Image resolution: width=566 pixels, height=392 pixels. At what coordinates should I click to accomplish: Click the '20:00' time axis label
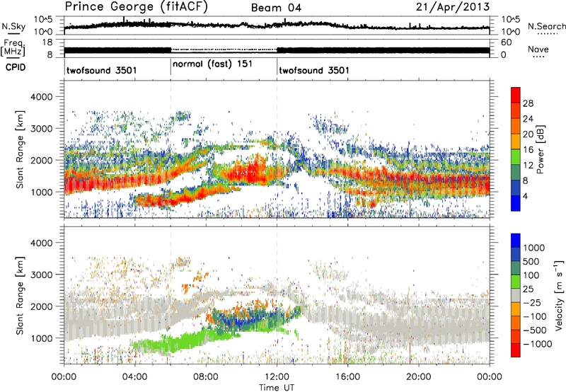point(418,377)
